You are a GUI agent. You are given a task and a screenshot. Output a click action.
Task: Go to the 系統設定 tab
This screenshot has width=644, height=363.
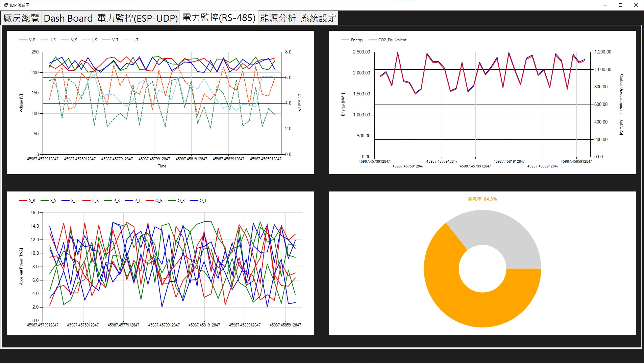(318, 18)
